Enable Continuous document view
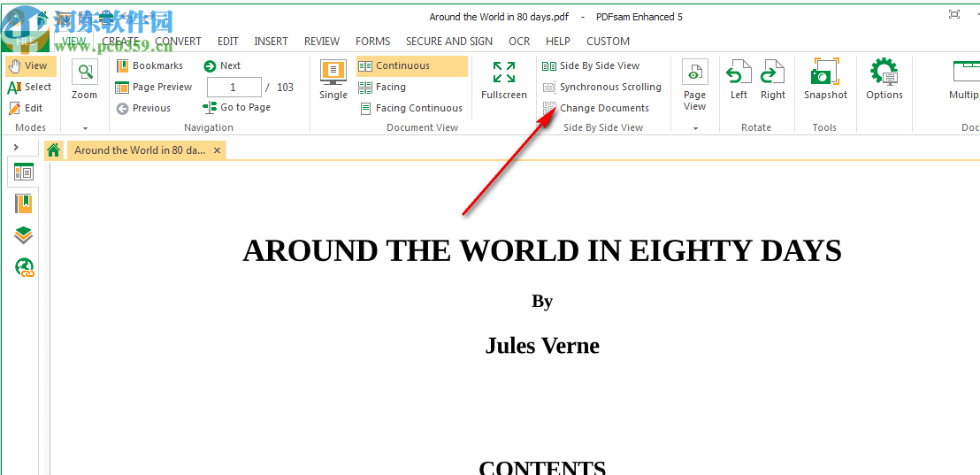 [x=412, y=65]
